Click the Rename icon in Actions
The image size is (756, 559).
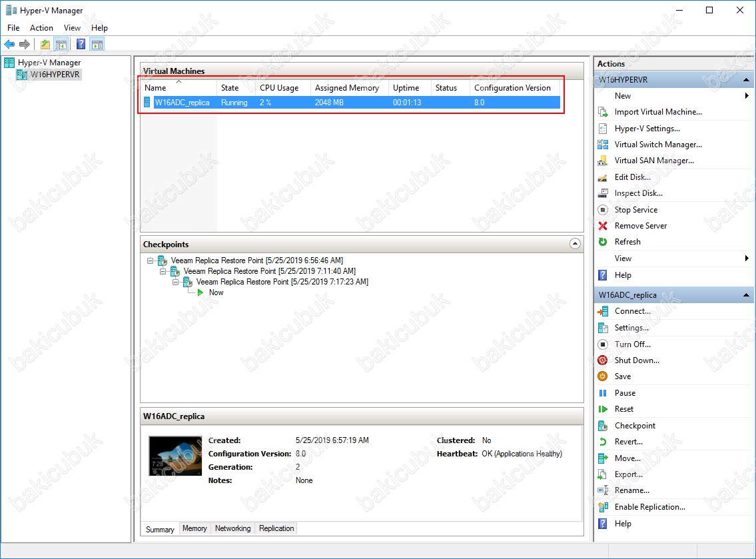click(603, 490)
